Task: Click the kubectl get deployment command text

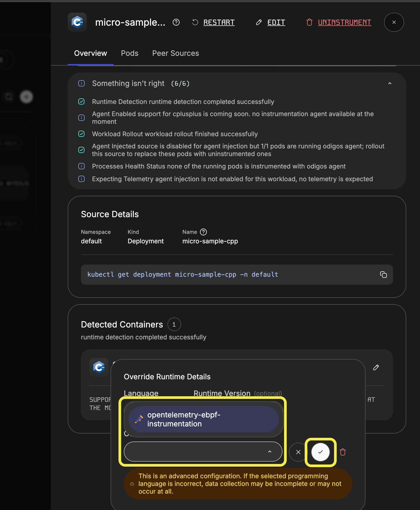Action: coord(182,275)
